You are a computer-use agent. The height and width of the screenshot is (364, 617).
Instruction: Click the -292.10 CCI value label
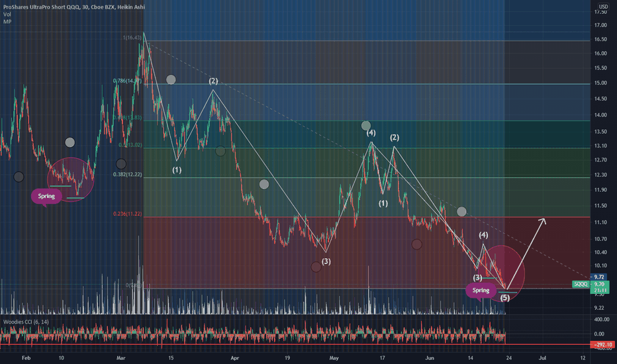point(604,345)
